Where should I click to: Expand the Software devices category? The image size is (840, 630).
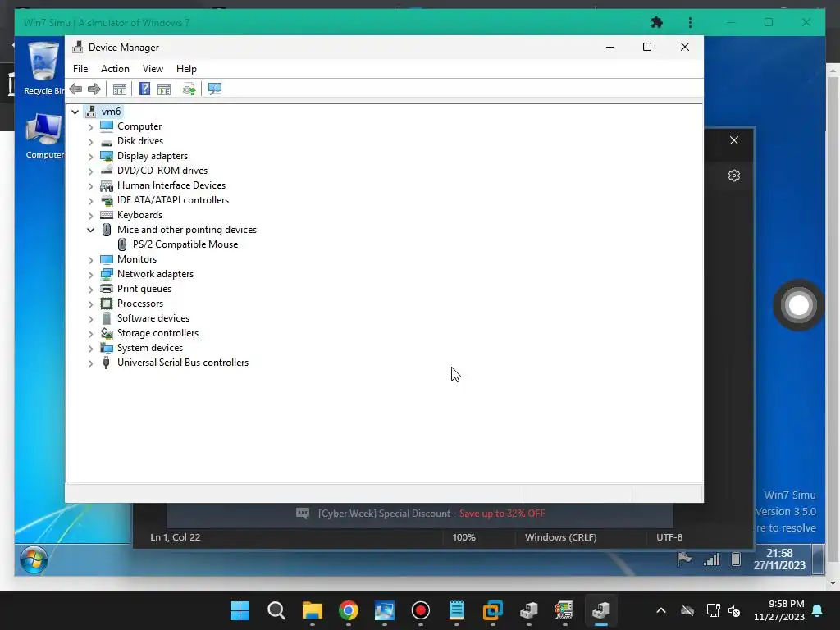90,319
